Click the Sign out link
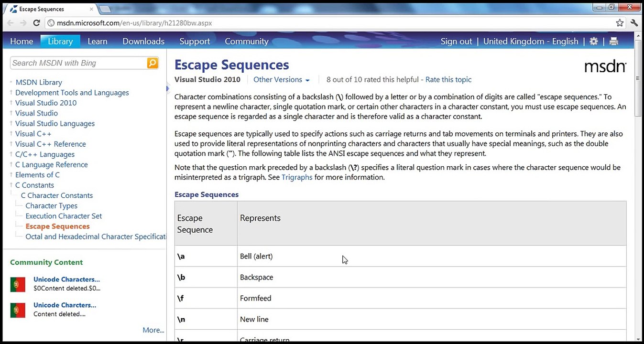 coord(456,41)
